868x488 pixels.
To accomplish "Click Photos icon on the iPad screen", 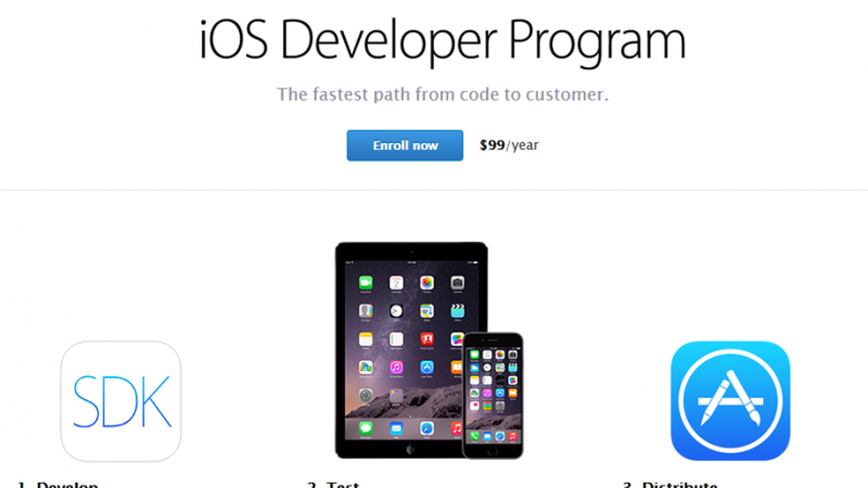I will coord(427,282).
